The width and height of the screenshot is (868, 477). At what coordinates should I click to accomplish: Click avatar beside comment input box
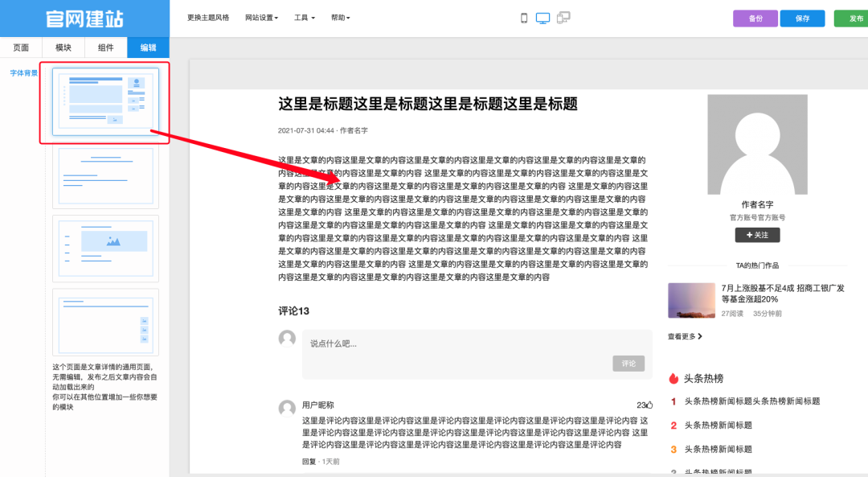[x=287, y=339]
